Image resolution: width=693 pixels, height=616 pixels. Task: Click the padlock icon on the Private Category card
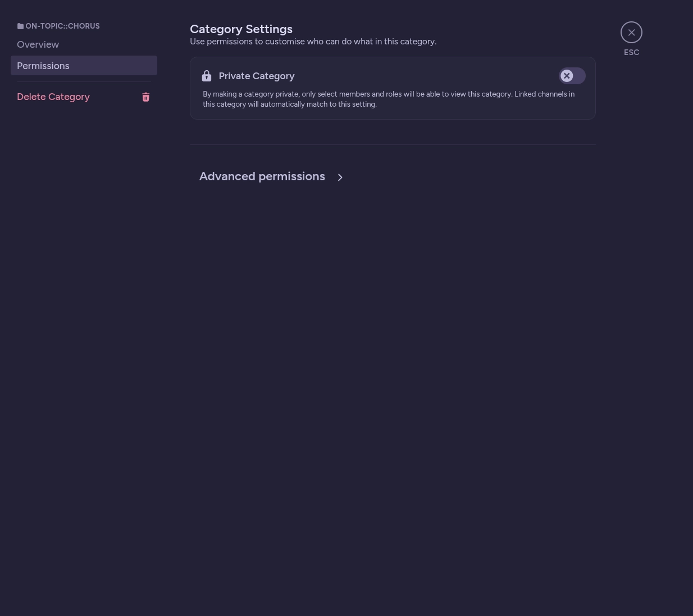[x=207, y=76]
